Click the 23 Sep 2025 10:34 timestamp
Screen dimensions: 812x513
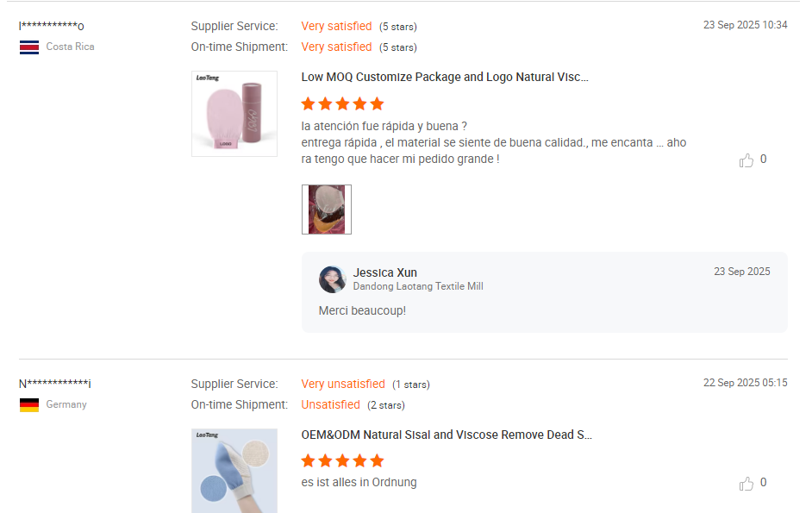click(x=745, y=25)
